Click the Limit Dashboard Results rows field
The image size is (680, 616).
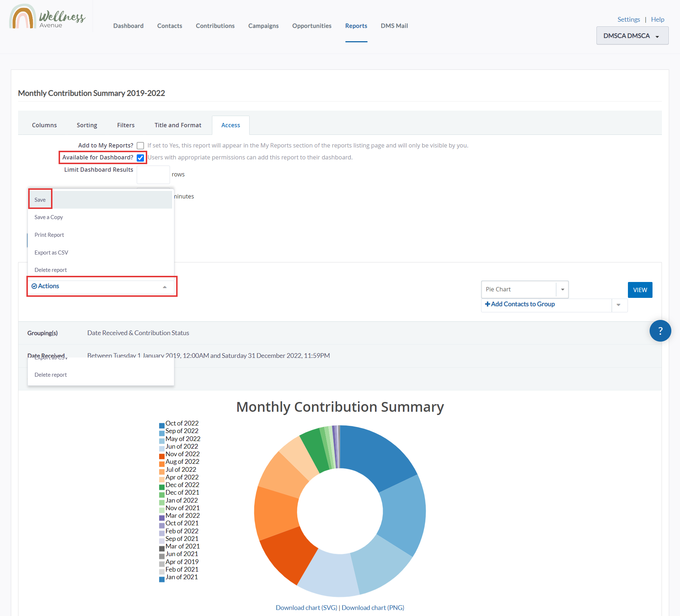153,175
